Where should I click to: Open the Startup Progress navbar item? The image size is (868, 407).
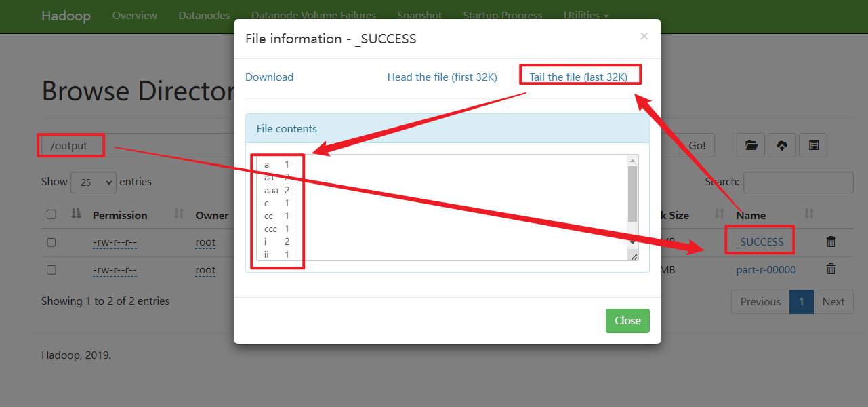click(503, 15)
